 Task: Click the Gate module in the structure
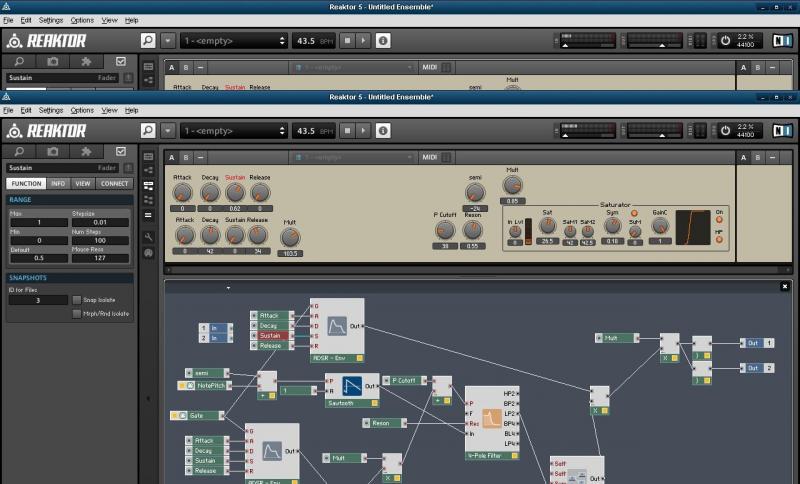[x=197, y=416]
